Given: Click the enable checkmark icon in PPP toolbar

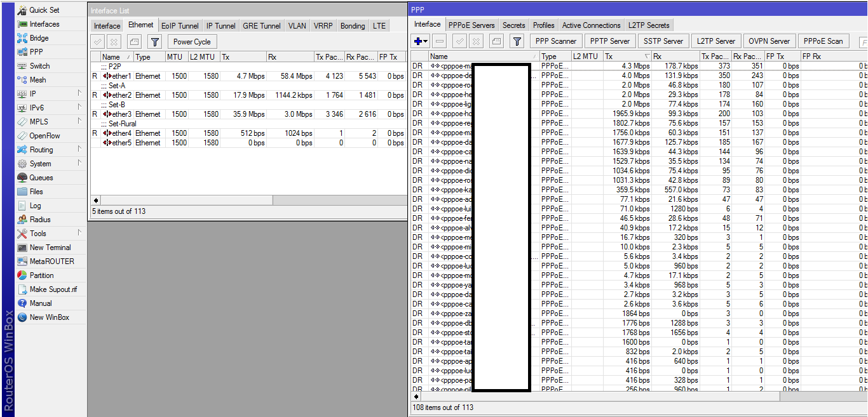Looking at the screenshot, I should 459,41.
